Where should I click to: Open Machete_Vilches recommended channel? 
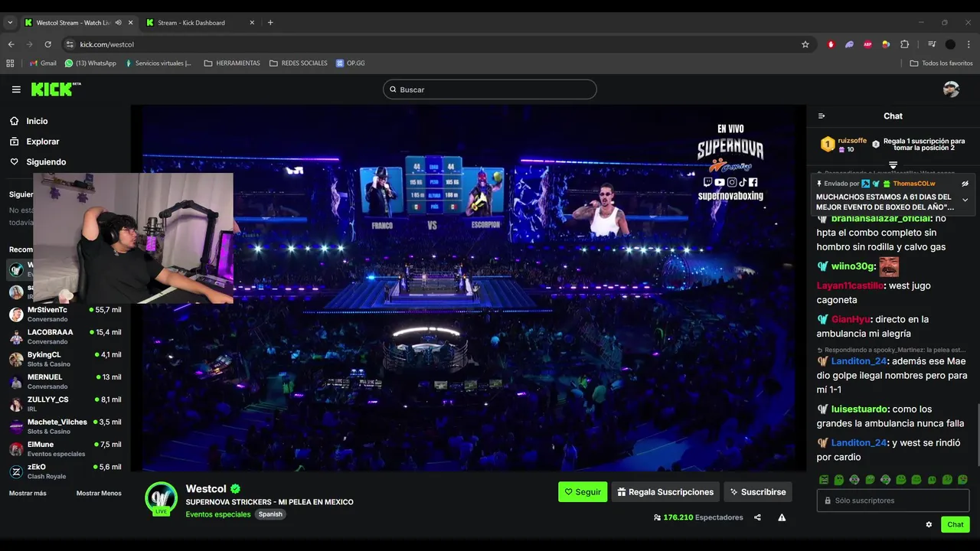tap(65, 426)
